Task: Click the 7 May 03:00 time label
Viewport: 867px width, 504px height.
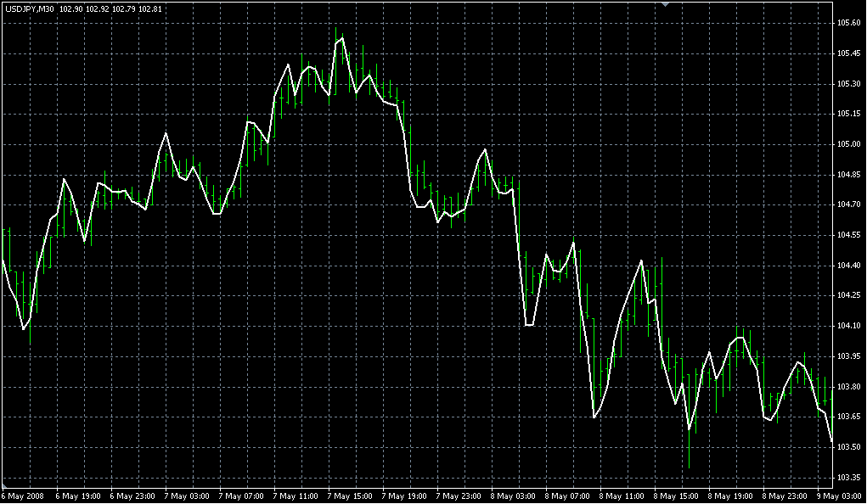Action: (187, 496)
